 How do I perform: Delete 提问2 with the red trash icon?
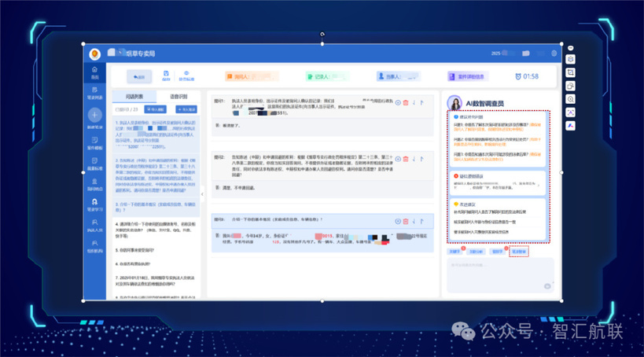(x=406, y=159)
